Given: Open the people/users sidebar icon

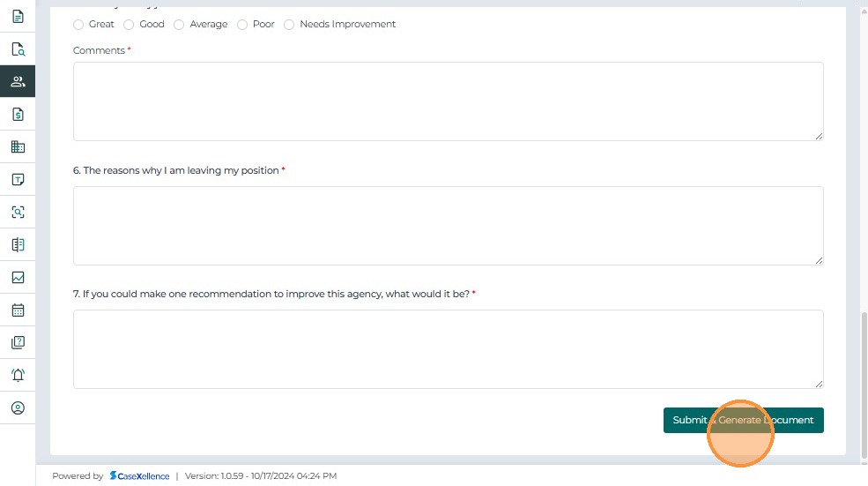Looking at the screenshot, I should tap(18, 81).
